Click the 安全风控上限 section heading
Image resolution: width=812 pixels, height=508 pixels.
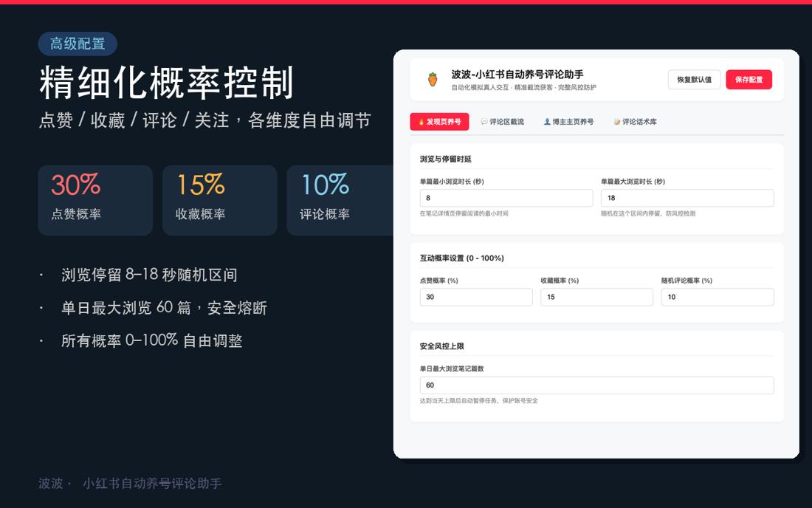pos(441,346)
